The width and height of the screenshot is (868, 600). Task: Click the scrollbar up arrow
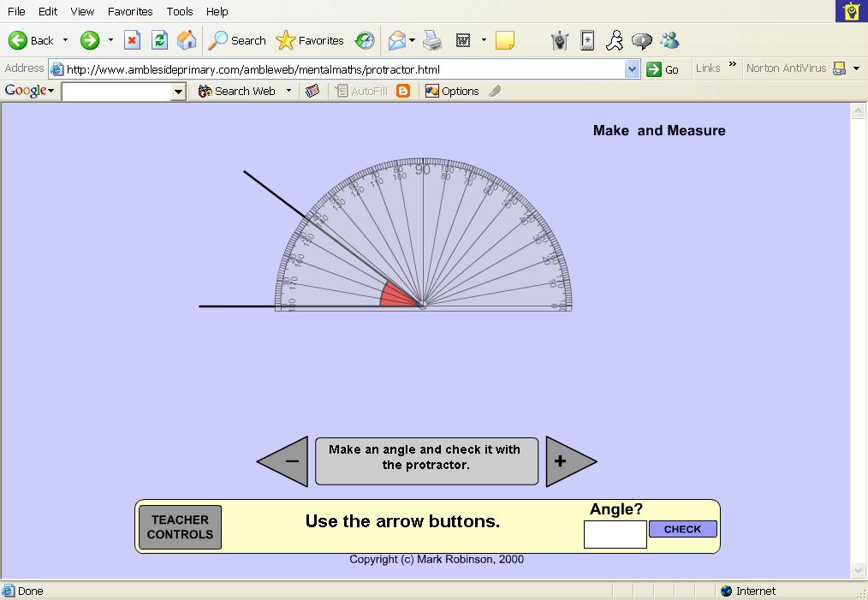pyautogui.click(x=858, y=111)
